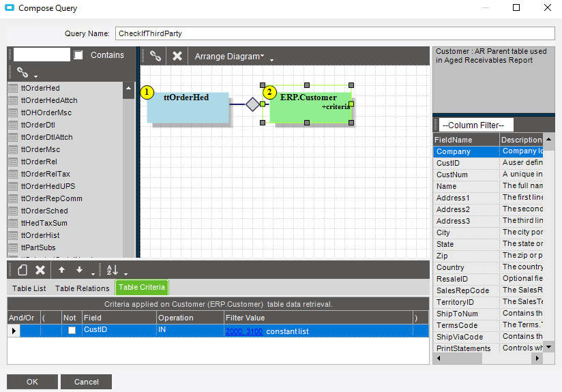The width and height of the screenshot is (562, 392).
Task: Click the table search input field
Action: pos(42,55)
